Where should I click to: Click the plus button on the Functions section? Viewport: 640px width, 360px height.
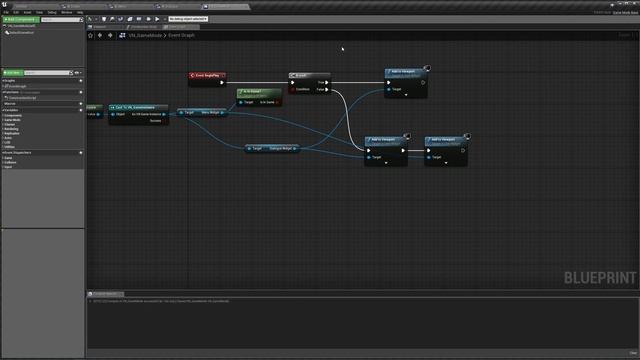click(x=80, y=92)
